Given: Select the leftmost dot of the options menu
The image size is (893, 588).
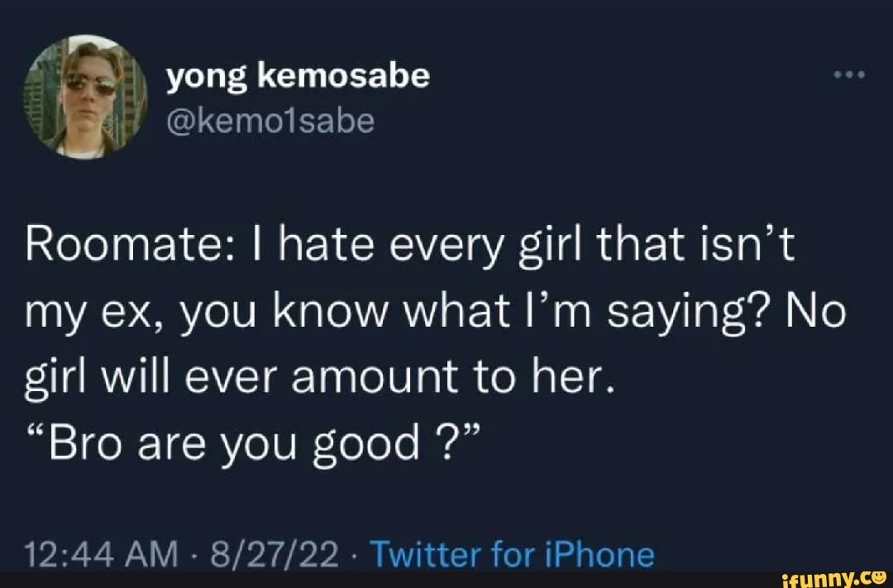Looking at the screenshot, I should click(838, 73).
